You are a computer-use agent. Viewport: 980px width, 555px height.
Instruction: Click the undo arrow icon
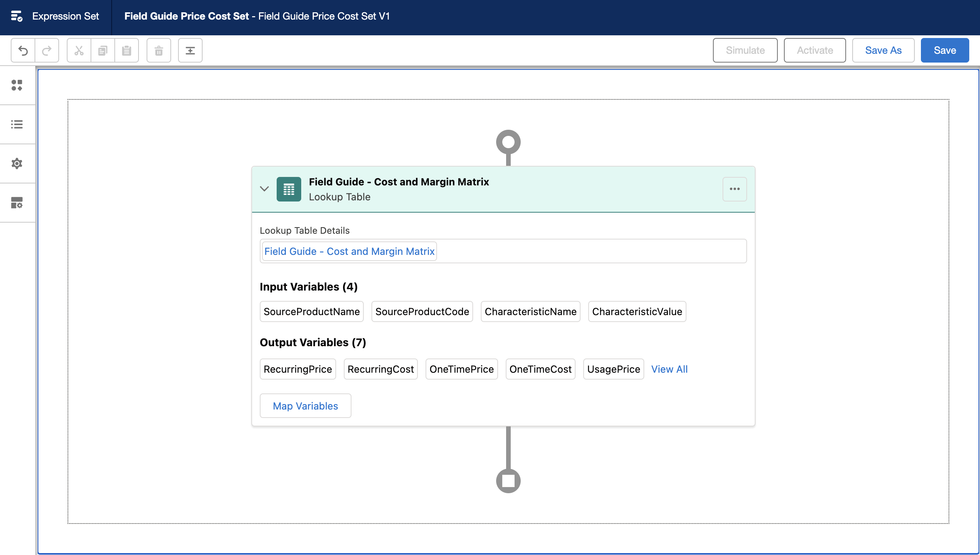coord(22,51)
